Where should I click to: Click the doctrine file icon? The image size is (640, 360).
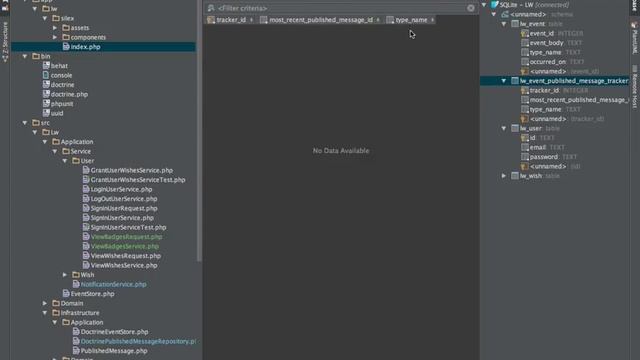pyautogui.click(x=46, y=84)
